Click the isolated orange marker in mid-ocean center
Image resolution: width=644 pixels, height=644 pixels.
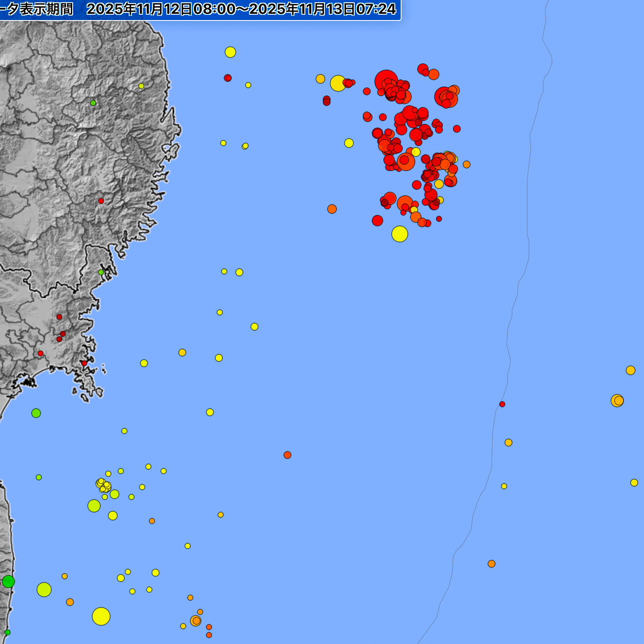pos(287,455)
